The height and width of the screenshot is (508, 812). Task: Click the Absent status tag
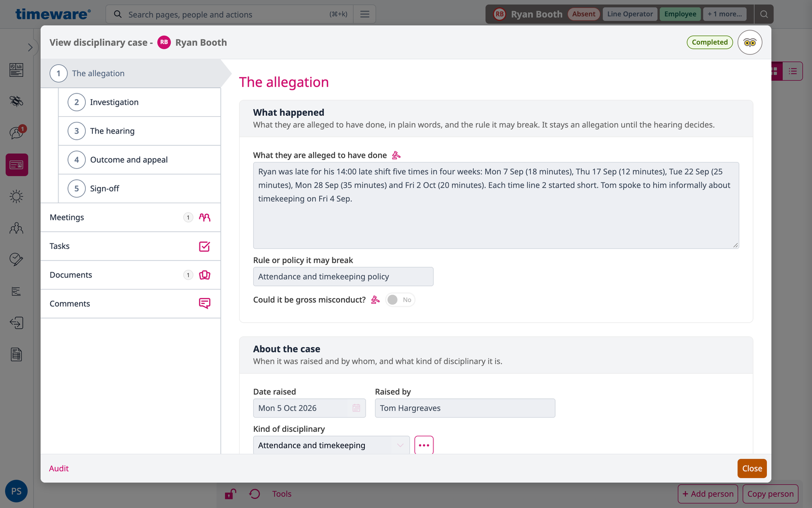point(584,14)
